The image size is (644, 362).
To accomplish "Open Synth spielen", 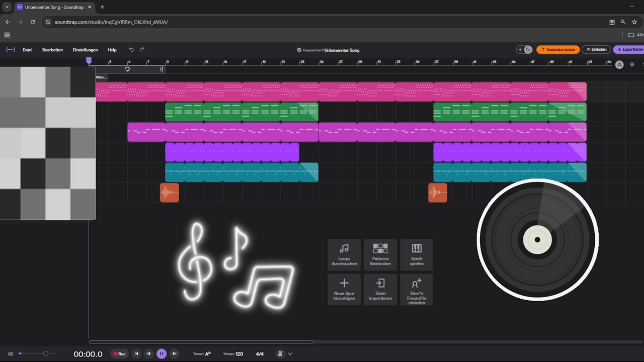I will (417, 254).
